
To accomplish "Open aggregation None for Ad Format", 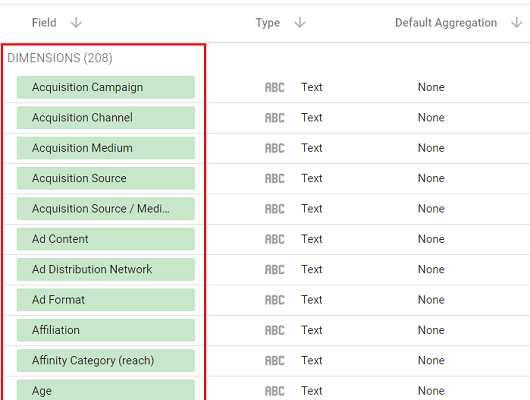I will [x=431, y=300].
